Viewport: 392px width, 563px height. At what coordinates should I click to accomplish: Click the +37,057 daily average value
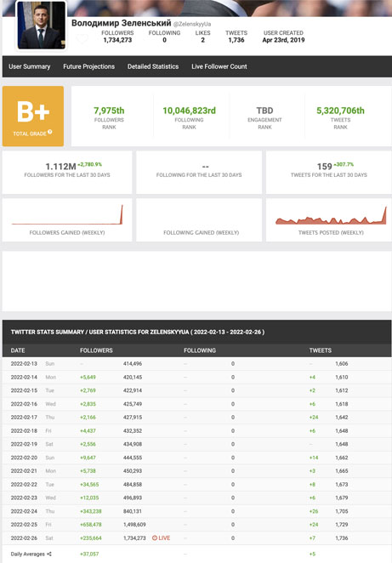[x=89, y=554]
